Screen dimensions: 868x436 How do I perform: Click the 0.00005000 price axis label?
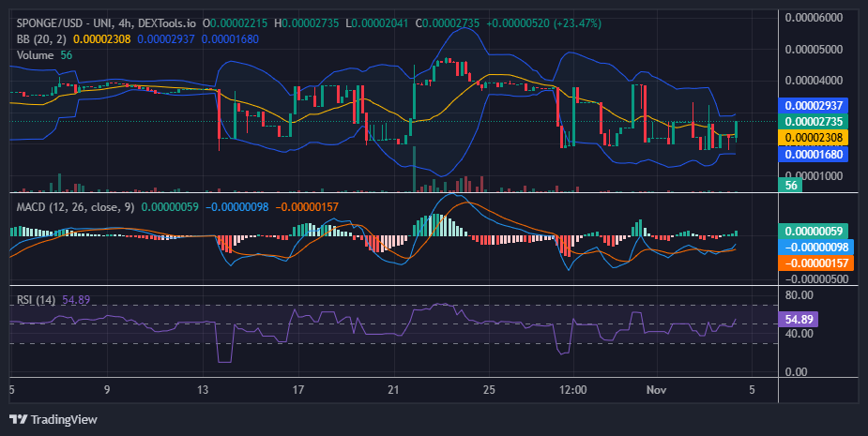coord(814,50)
